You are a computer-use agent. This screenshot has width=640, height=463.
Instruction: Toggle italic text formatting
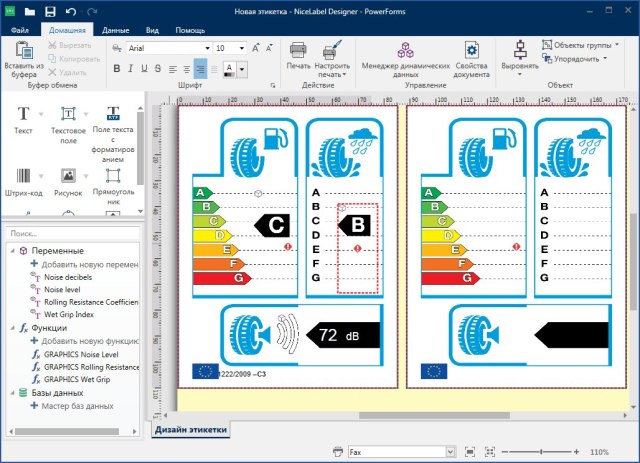click(131, 69)
